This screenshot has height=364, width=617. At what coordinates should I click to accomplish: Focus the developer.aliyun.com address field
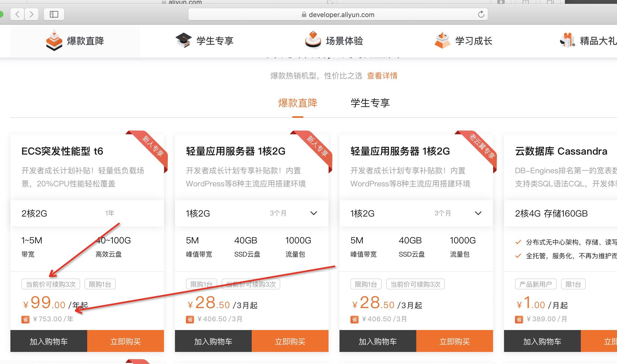338,14
